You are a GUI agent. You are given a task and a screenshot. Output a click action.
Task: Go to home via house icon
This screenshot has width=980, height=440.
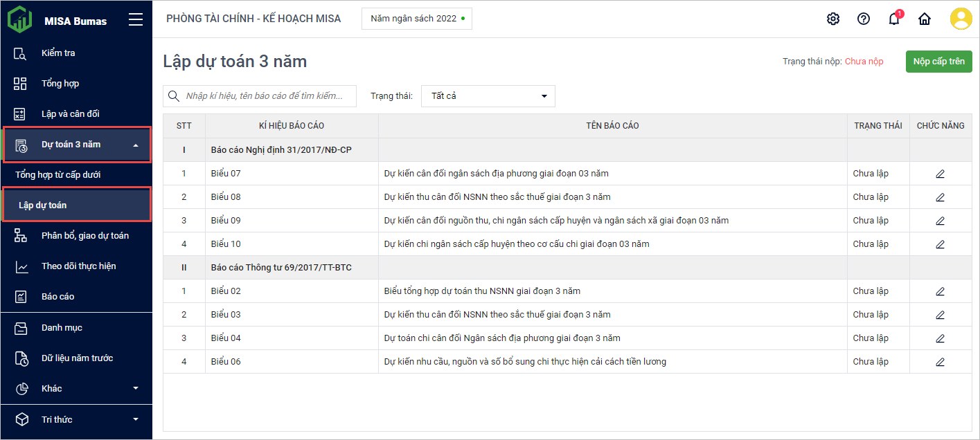[x=924, y=19]
